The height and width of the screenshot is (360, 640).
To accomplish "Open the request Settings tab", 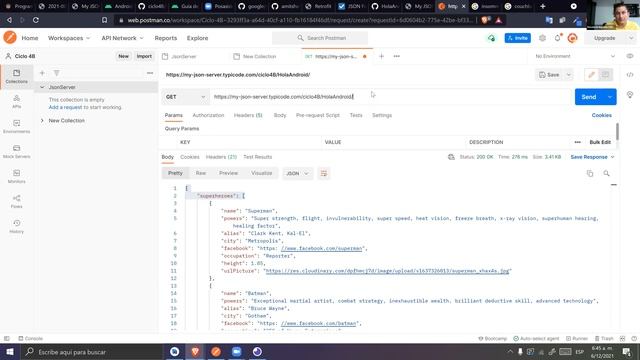I will click(x=382, y=116).
